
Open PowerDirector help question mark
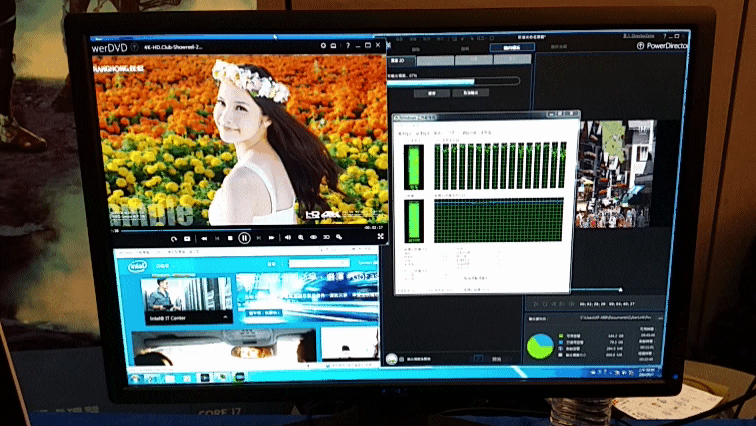(664, 36)
